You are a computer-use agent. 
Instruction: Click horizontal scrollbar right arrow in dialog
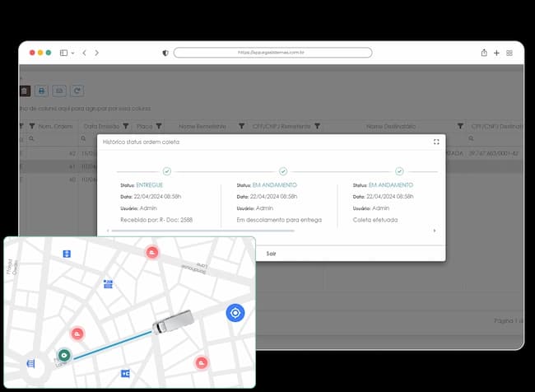(x=435, y=231)
